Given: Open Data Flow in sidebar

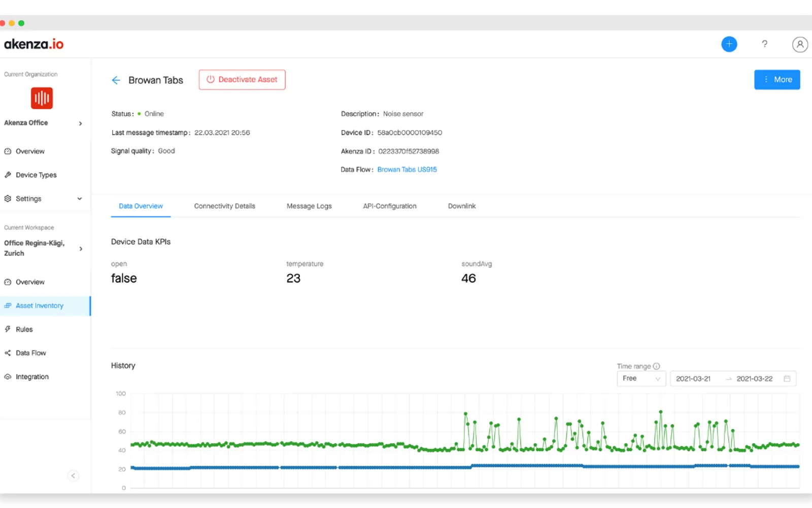Looking at the screenshot, I should 30,353.
